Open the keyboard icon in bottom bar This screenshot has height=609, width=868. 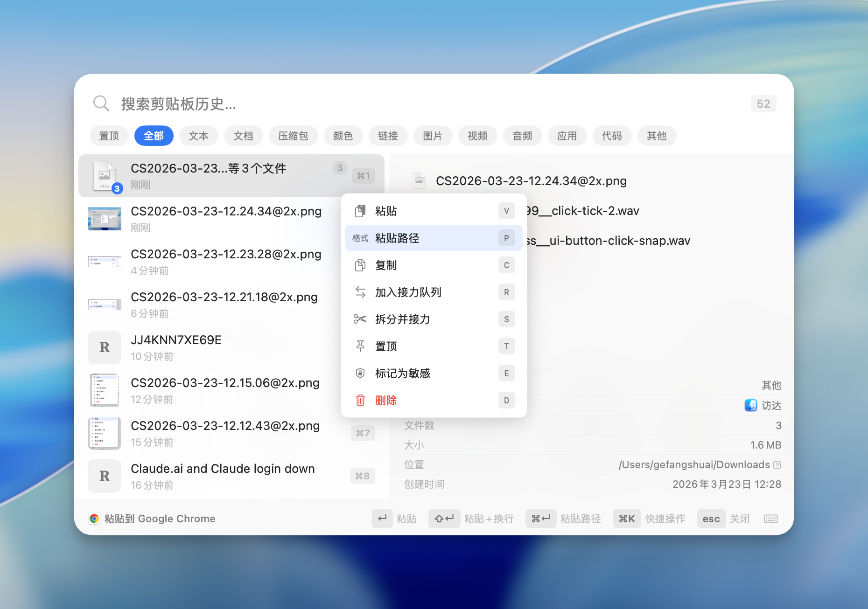(770, 519)
